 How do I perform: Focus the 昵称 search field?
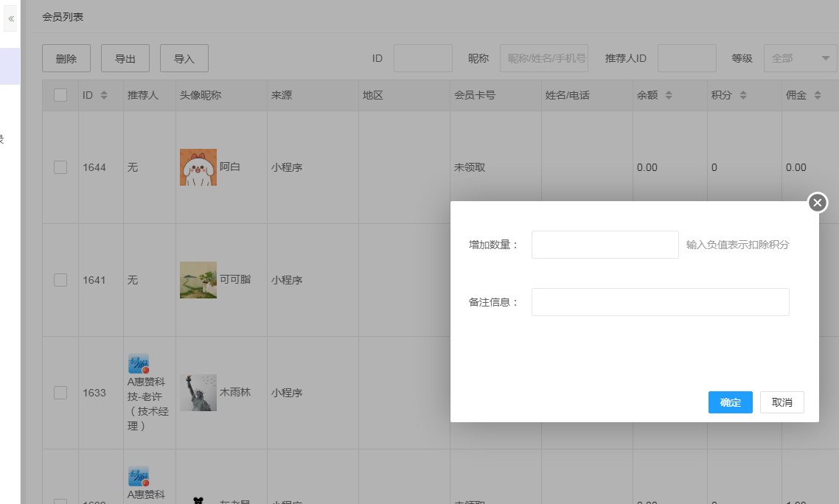(x=544, y=58)
